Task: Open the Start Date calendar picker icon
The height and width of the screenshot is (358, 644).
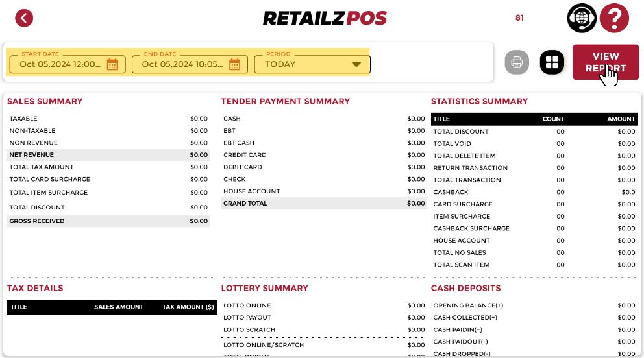Action: (x=112, y=64)
